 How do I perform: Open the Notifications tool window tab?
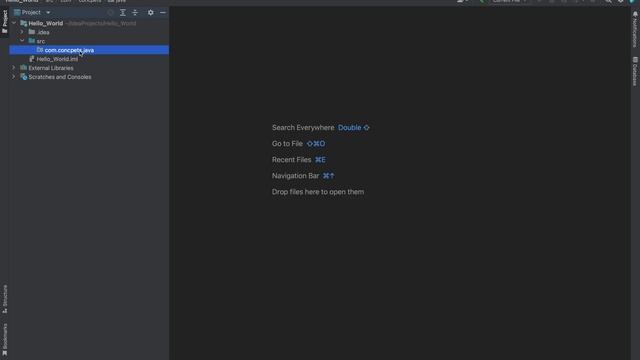pyautogui.click(x=635, y=30)
